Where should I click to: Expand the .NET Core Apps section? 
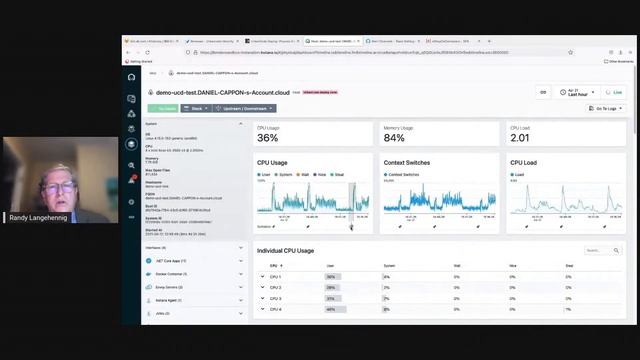pos(240,261)
